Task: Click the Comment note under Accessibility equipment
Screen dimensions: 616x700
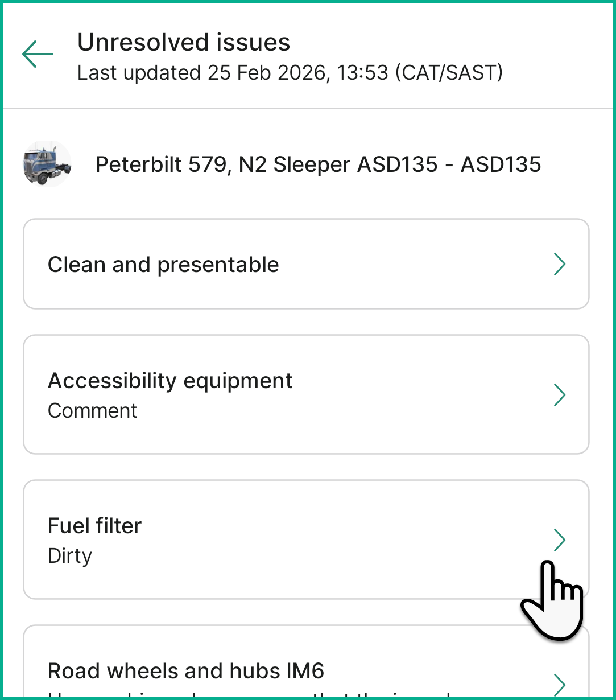Action: pos(92,411)
